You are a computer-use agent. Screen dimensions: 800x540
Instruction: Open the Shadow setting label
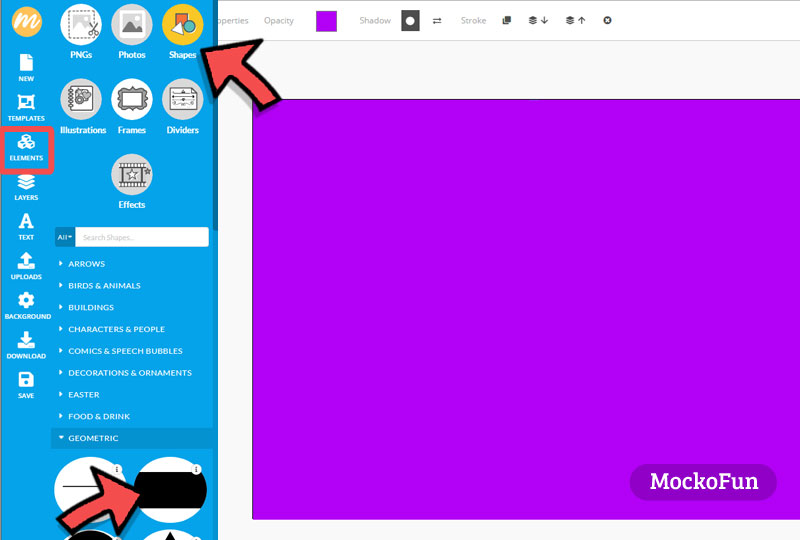coord(375,20)
